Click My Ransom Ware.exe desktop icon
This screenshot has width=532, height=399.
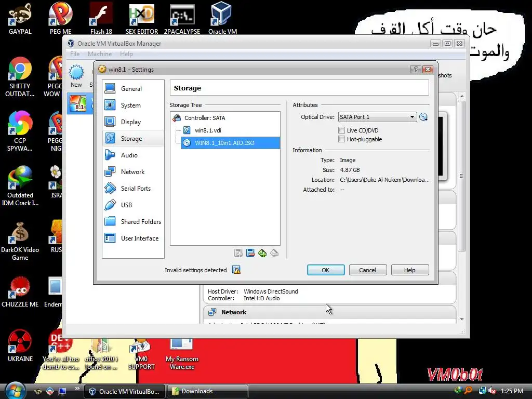(182, 353)
